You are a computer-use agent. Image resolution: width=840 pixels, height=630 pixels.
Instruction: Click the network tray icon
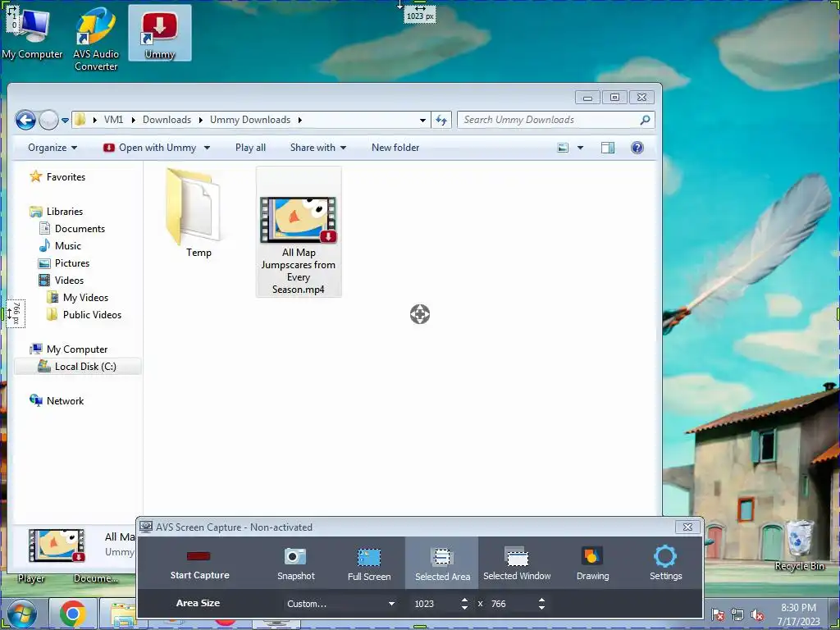[737, 615]
